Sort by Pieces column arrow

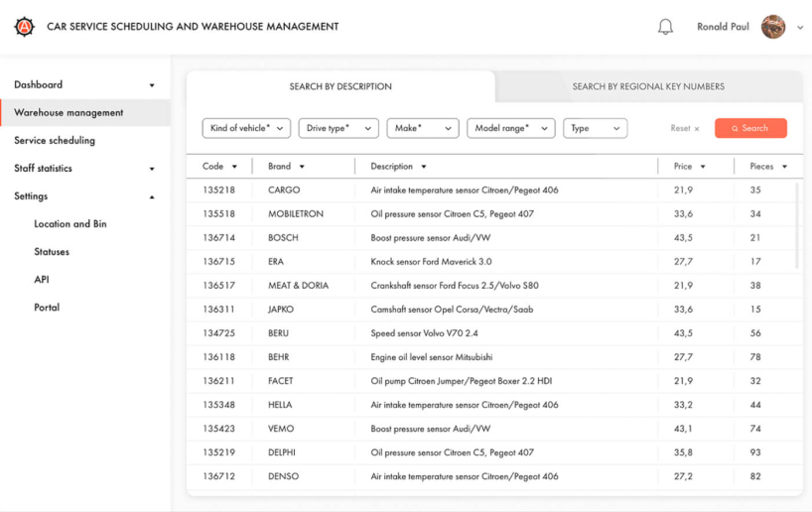tap(784, 167)
